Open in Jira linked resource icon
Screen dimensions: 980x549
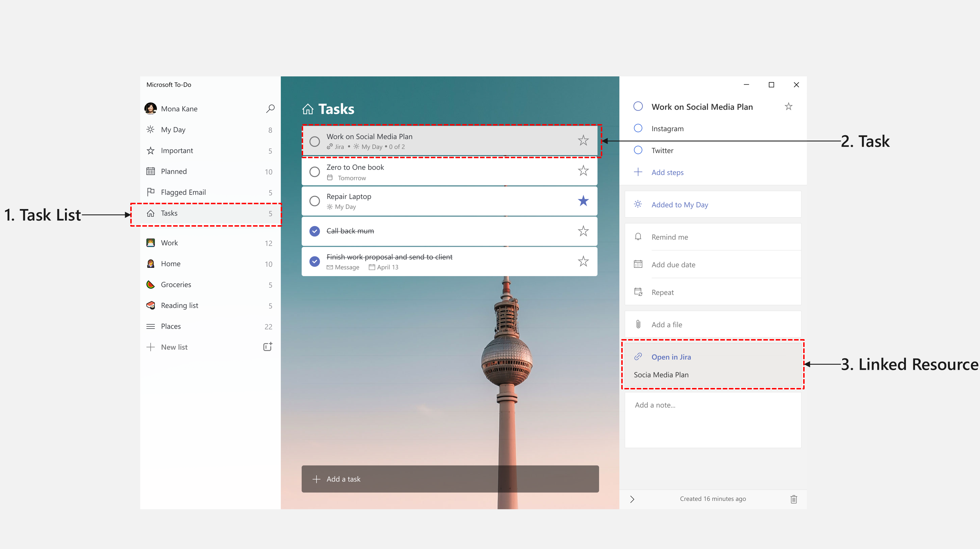[638, 356]
